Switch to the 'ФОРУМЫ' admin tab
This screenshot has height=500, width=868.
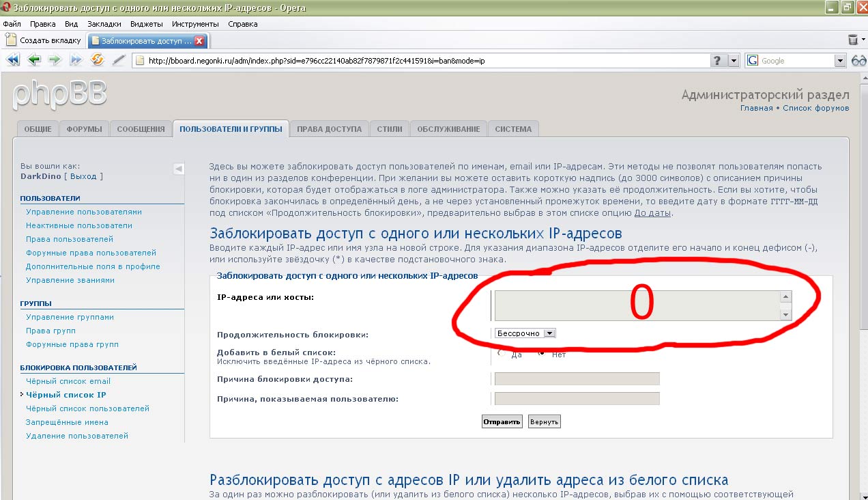[84, 129]
